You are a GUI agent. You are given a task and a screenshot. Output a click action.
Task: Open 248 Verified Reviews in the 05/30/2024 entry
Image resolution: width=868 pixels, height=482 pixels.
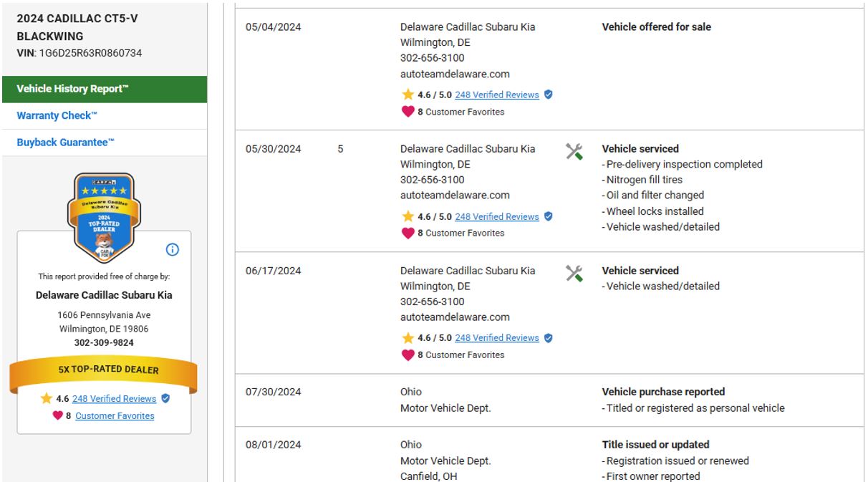click(496, 216)
